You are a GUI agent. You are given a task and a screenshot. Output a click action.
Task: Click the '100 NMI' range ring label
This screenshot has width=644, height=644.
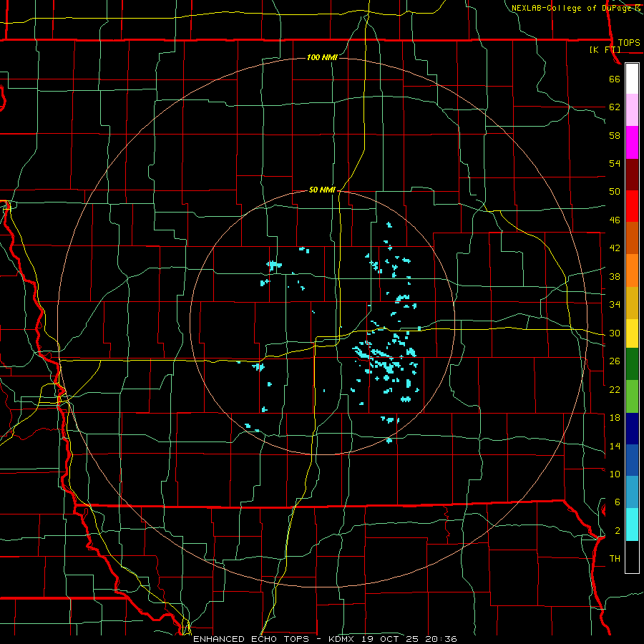pyautogui.click(x=323, y=57)
